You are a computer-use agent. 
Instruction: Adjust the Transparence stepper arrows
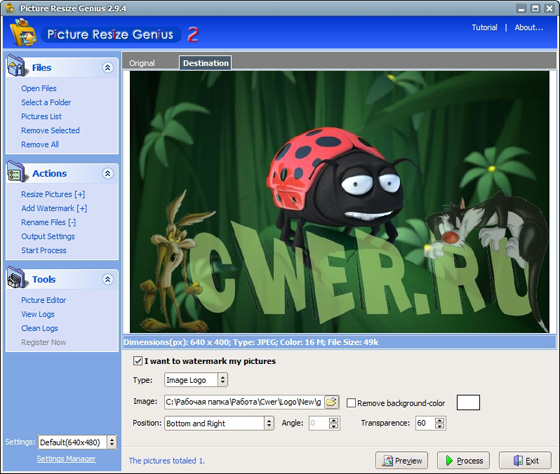tap(440, 423)
